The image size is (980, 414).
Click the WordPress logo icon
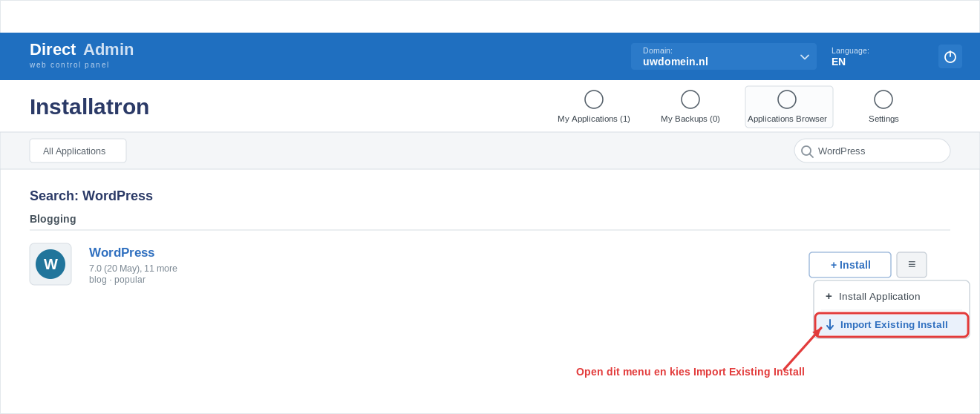click(50, 264)
